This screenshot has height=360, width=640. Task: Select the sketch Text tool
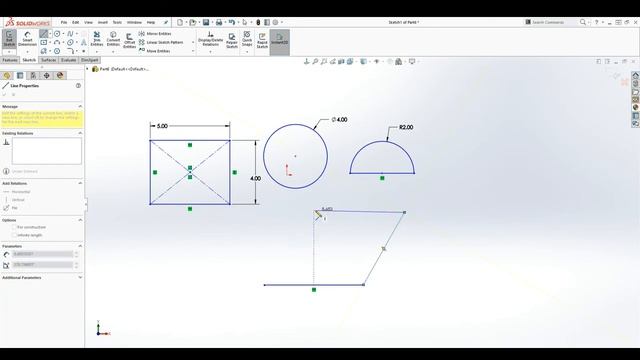[x=84, y=42]
